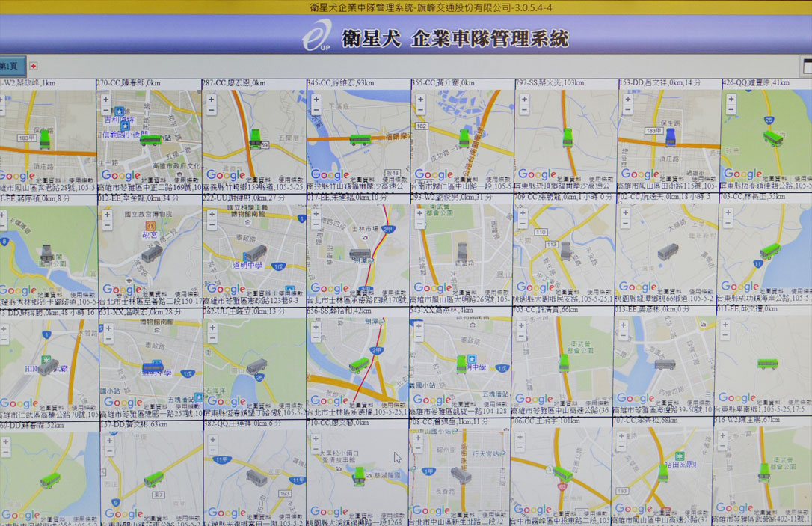
Task: Select the green bus in the 656-SS map
Action: click(359, 365)
